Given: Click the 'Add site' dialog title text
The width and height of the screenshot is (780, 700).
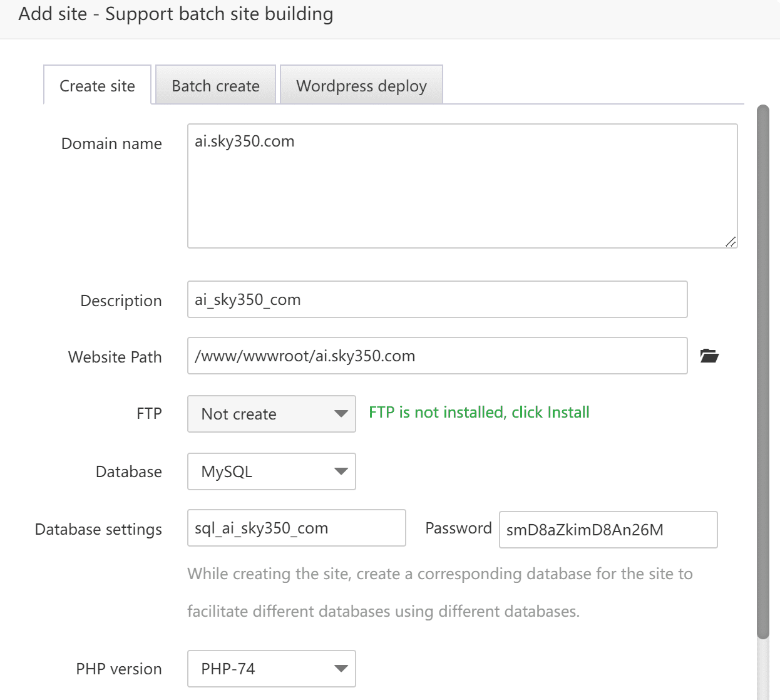Looking at the screenshot, I should pos(176,14).
